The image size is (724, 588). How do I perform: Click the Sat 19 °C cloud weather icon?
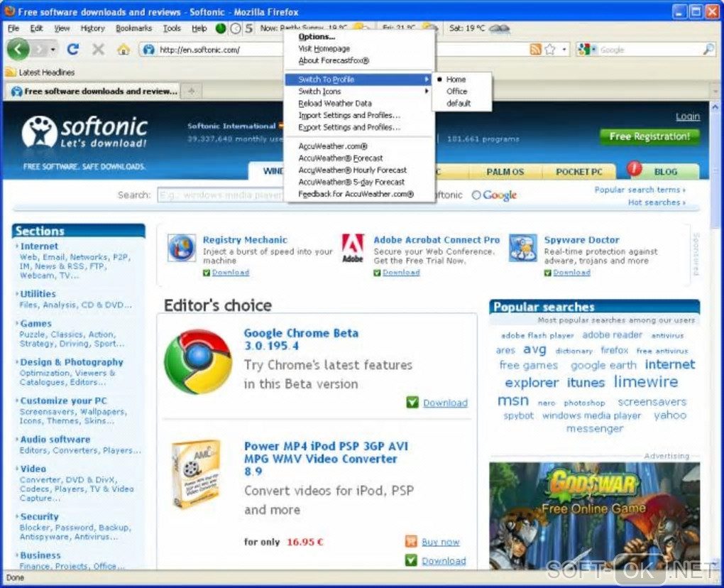tap(500, 28)
